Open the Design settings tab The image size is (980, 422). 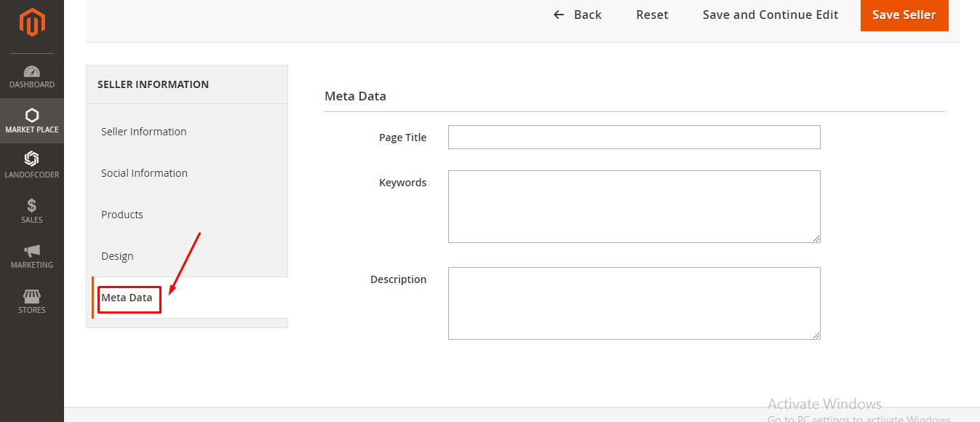(117, 255)
